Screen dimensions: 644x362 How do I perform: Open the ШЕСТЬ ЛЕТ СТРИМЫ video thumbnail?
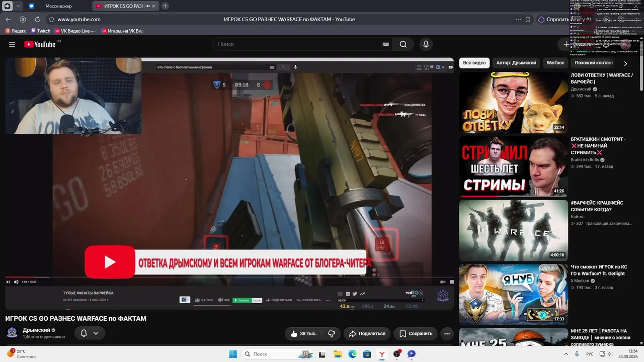513,166
